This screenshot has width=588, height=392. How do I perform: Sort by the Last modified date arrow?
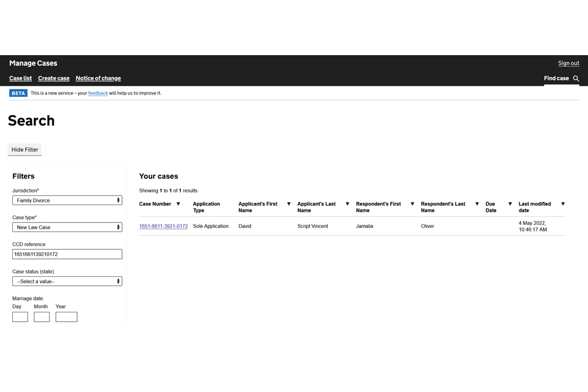click(x=563, y=204)
